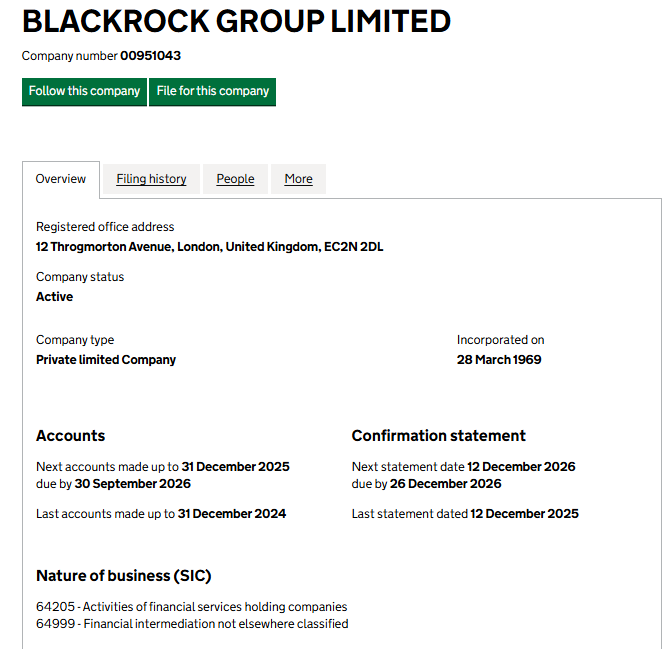Open the People tab
The width and height of the screenshot is (668, 649).
point(235,179)
